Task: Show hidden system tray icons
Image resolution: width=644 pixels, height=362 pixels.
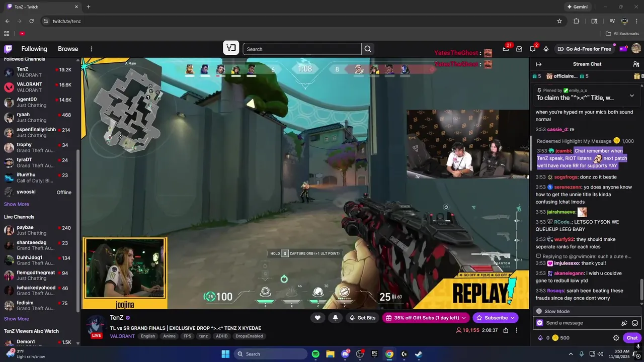Action: coord(570,354)
